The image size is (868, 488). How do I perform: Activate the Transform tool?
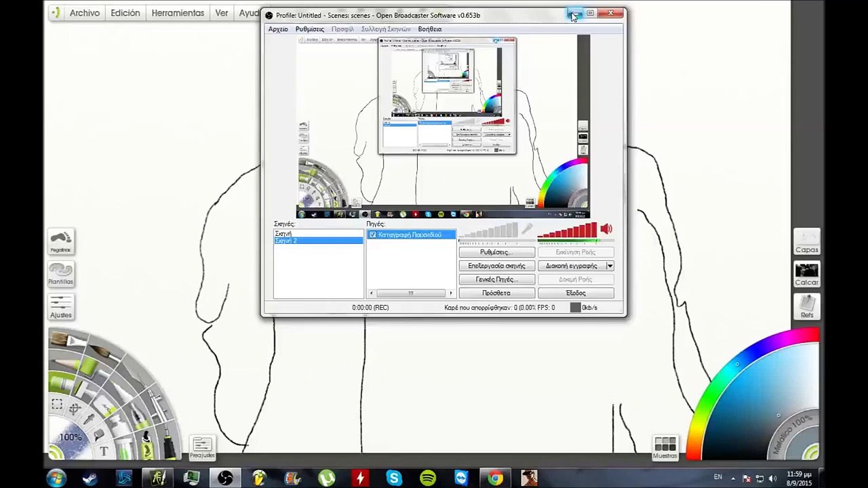[x=75, y=409]
